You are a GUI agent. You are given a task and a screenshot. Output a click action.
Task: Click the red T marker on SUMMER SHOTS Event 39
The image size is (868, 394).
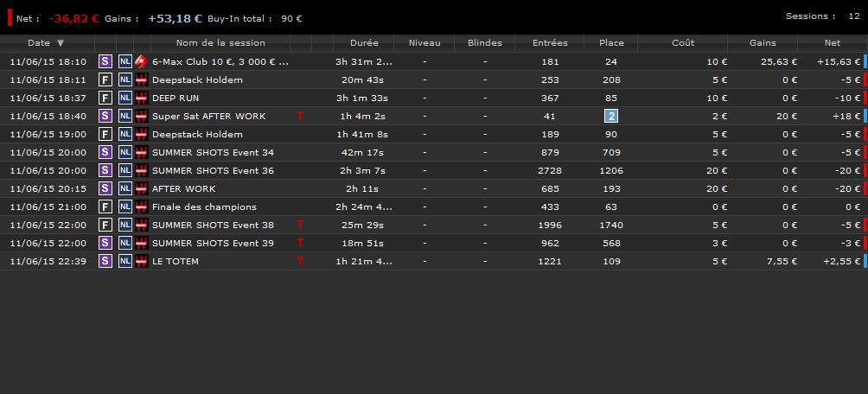click(300, 243)
